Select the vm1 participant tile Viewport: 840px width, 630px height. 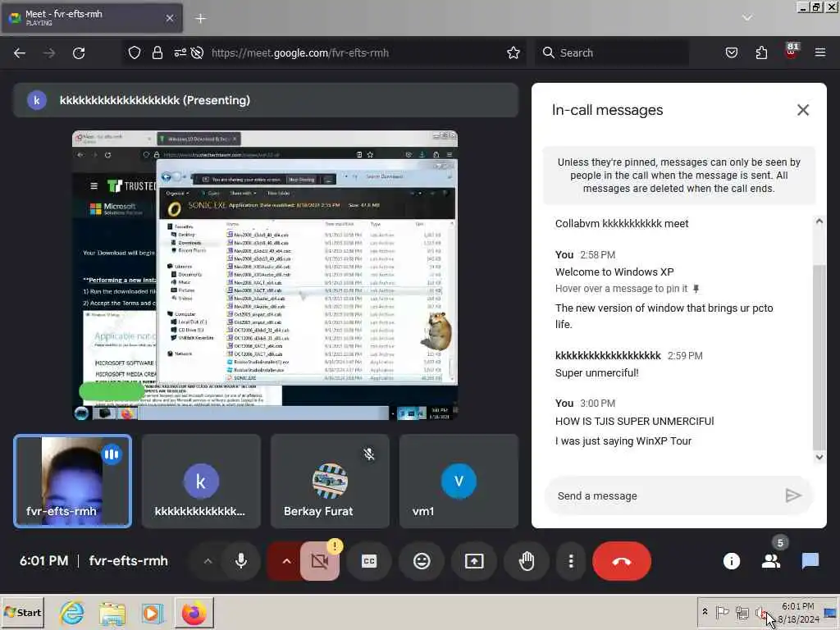click(459, 481)
